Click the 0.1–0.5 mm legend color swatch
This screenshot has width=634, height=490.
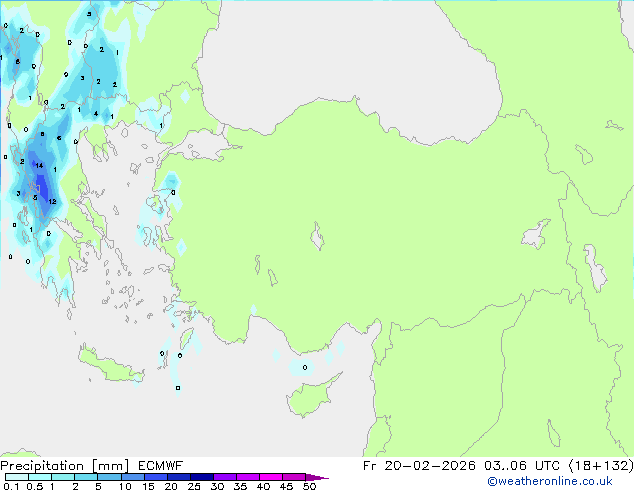click(x=17, y=477)
